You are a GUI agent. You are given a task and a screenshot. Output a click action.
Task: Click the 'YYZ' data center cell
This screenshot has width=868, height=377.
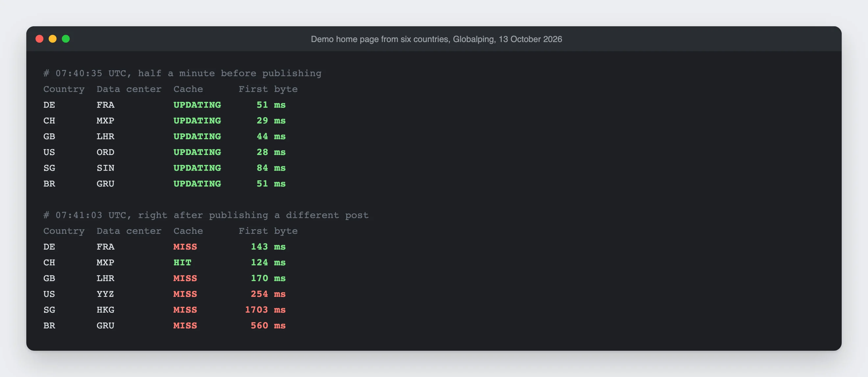tap(106, 294)
